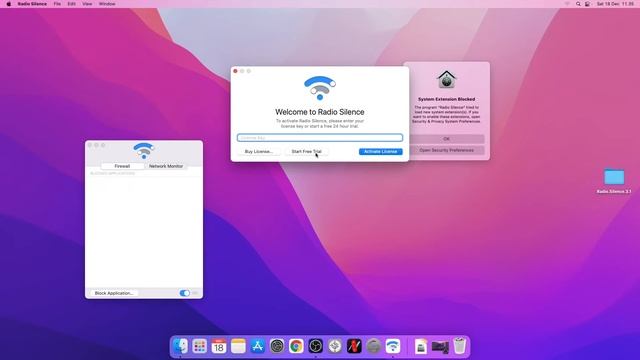This screenshot has width=640, height=360.
Task: Toggle the firewall on/off switch
Action: point(184,293)
